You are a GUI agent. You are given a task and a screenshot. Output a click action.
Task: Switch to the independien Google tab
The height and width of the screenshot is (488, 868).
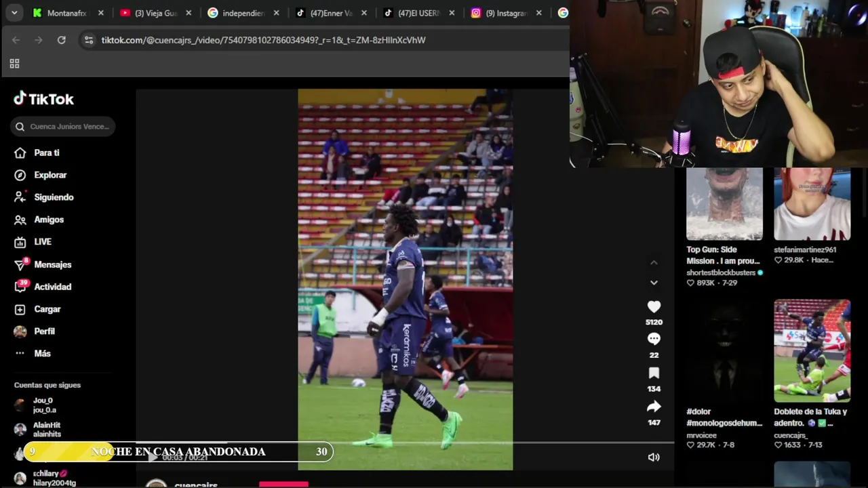coord(243,13)
